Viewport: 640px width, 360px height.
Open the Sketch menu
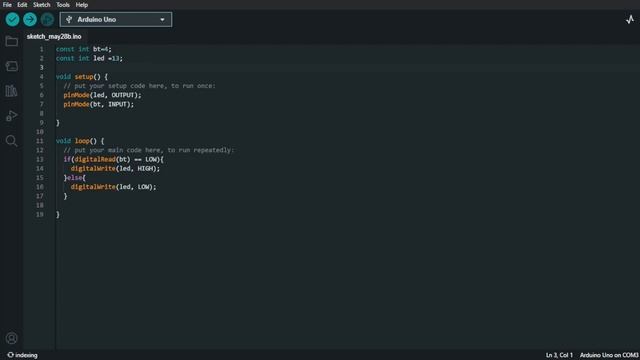pos(42,5)
